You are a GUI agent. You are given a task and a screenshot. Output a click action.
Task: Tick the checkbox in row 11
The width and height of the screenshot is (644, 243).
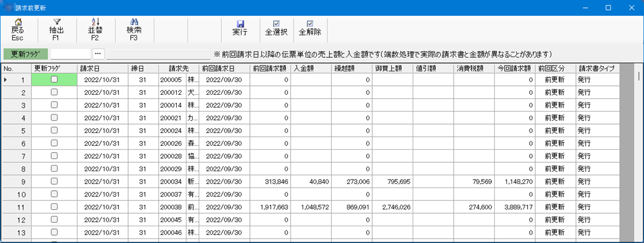pos(54,207)
